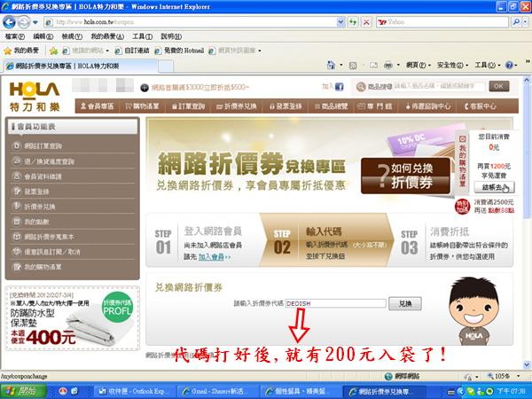
Task: Open the search provider dropdown arrow
Action: [x=526, y=22]
